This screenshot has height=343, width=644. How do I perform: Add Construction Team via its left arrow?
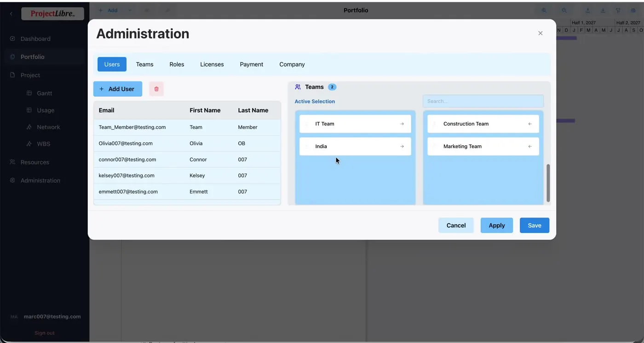(x=530, y=124)
